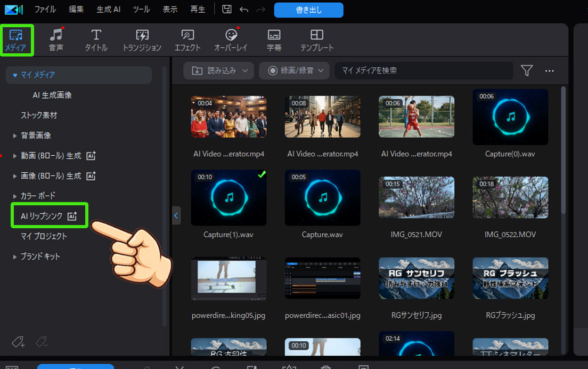Select the powerdire...king05.jpg thumbnail
588x369 pixels.
point(228,278)
